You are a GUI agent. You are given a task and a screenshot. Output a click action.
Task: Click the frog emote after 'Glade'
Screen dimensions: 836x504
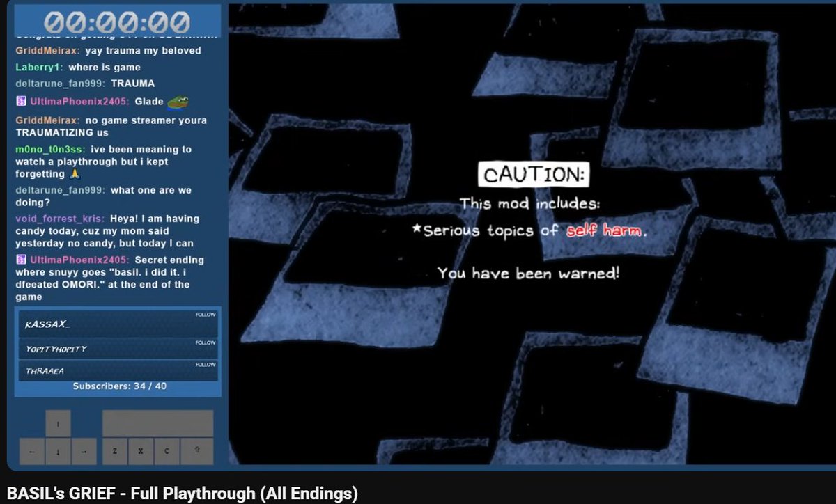point(178,102)
